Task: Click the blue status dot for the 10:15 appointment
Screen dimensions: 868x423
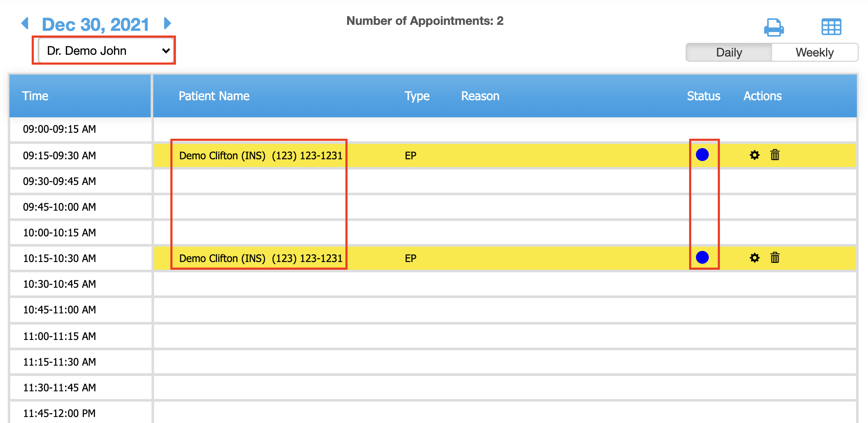Action: (x=703, y=258)
